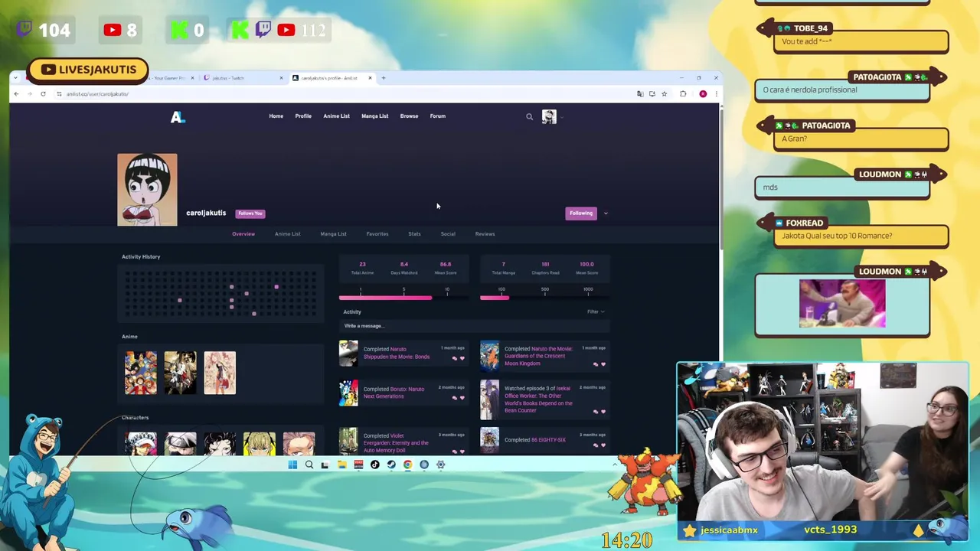Open Isekai Office Worker anime link
This screenshot has height=551, width=980.
538,399
